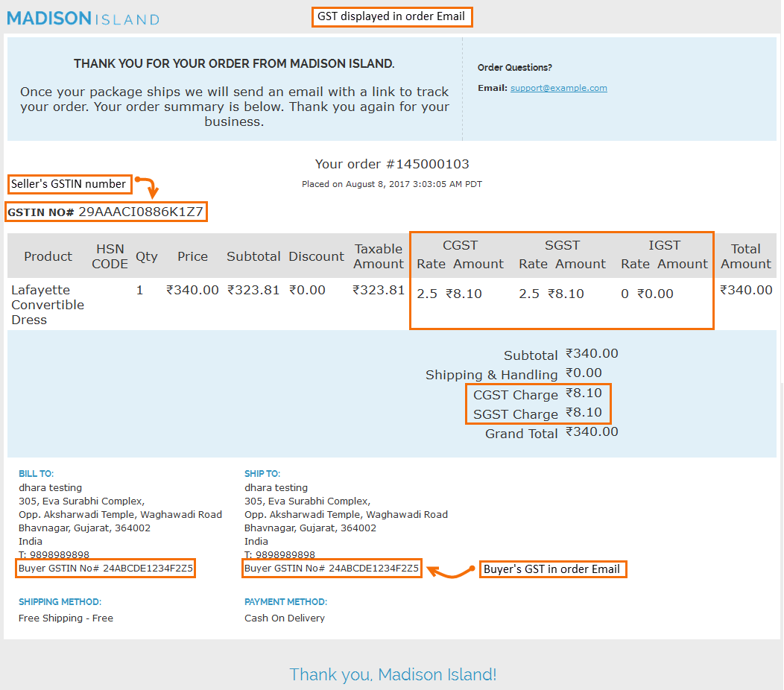Select the order number #145000103

pos(393,164)
